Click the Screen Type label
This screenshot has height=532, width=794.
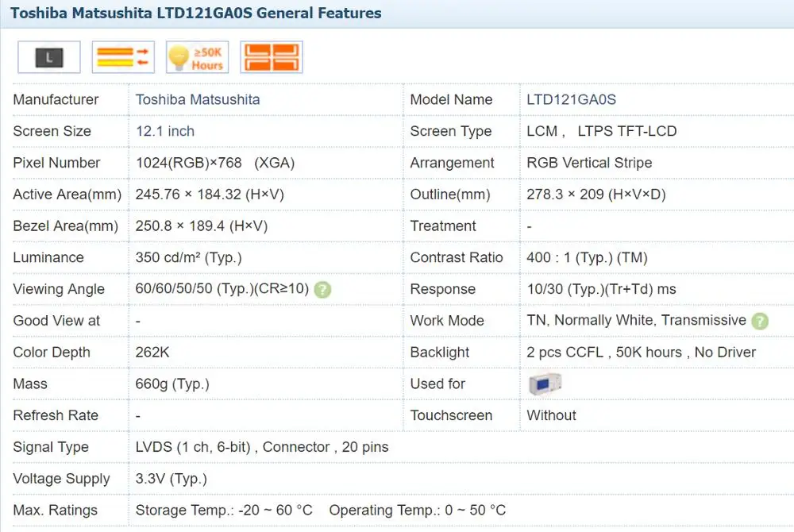[x=451, y=131]
